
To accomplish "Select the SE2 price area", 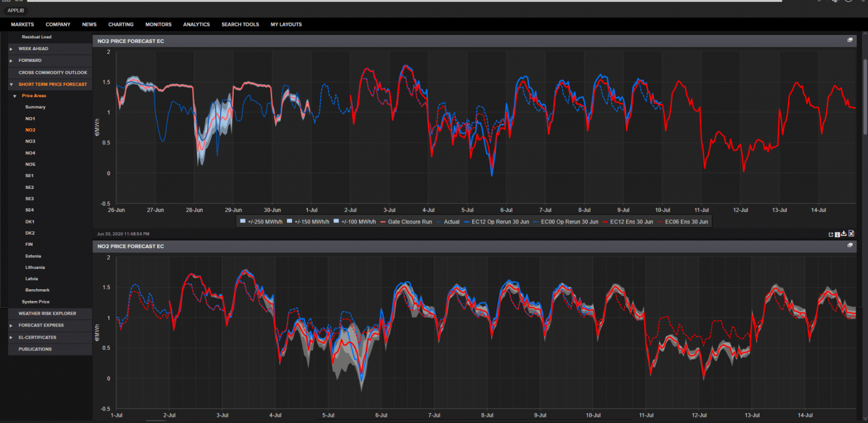I will pos(30,187).
